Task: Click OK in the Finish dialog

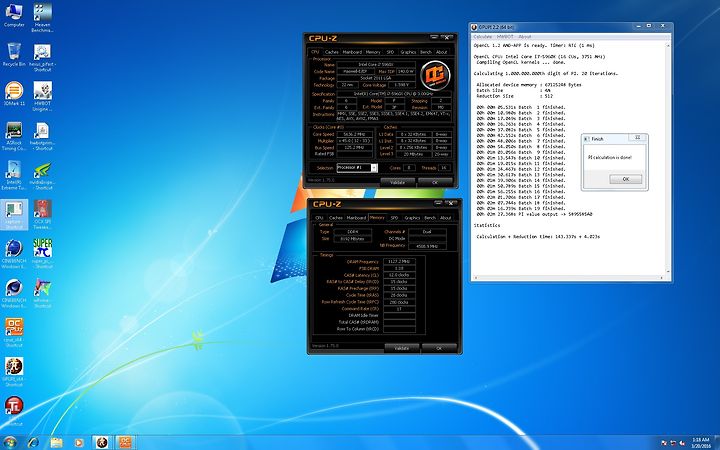Action: [625, 179]
